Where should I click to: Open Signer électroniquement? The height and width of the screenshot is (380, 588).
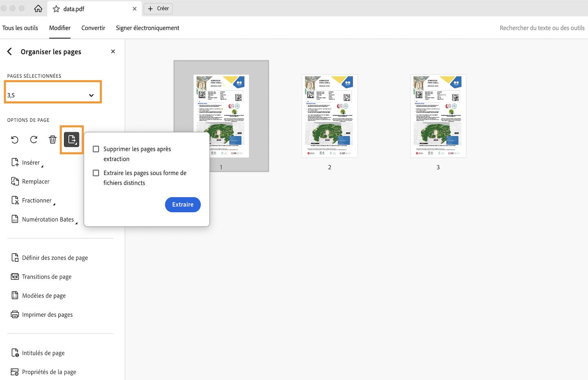(147, 28)
